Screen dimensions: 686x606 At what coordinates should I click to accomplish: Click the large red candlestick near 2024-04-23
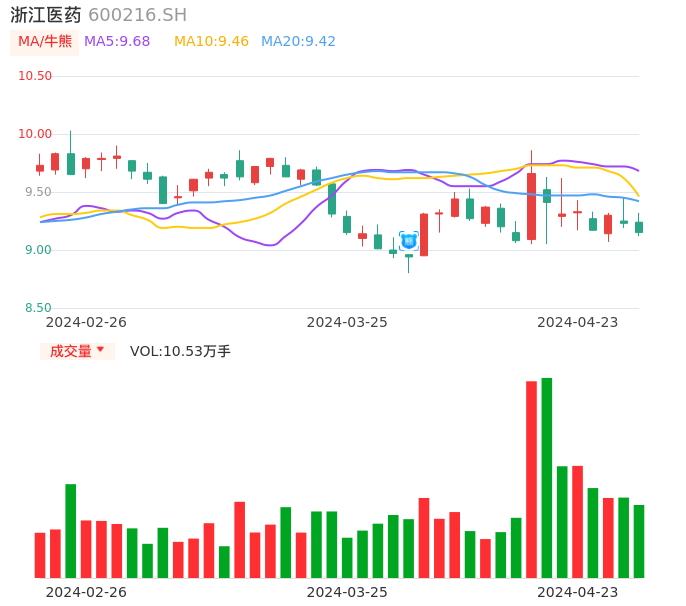point(531,206)
